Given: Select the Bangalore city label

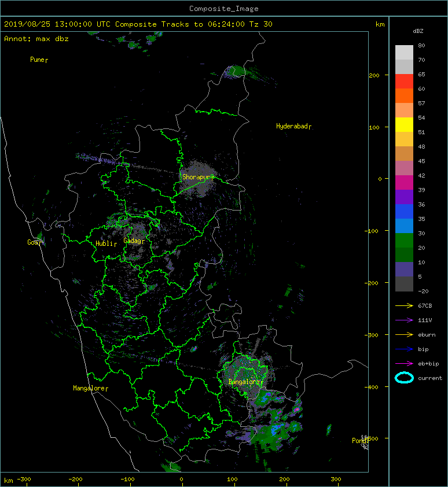Looking at the screenshot, I should pyautogui.click(x=245, y=382).
